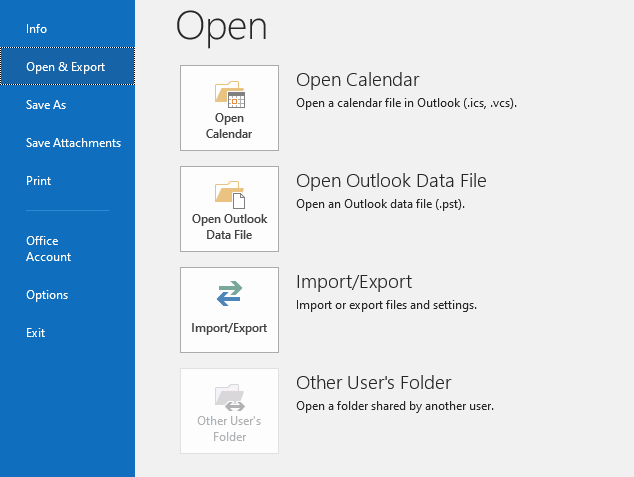Open Outlook Options
634x477 pixels.
[x=47, y=295]
